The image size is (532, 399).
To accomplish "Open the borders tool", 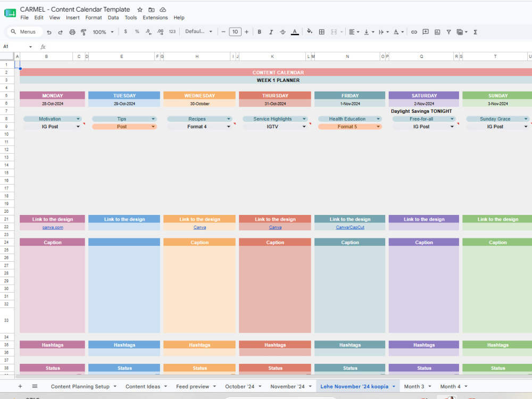I will coord(322,32).
